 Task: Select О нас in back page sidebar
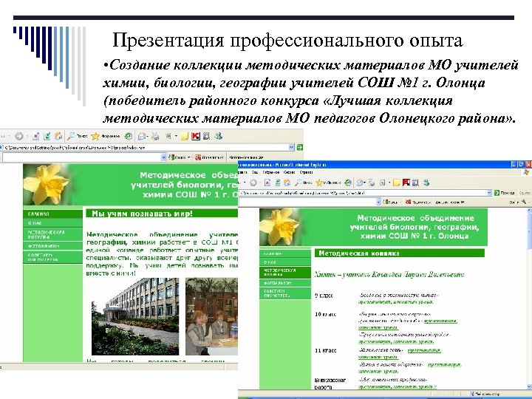click(52, 223)
